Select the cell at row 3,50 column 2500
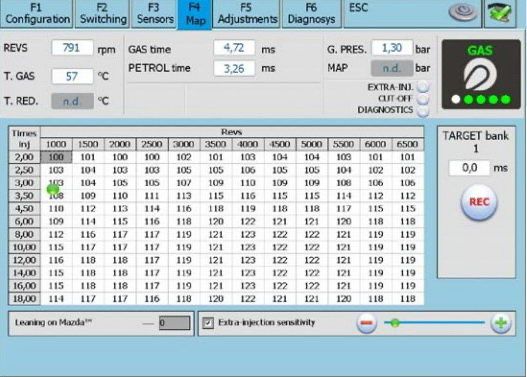The height and width of the screenshot is (377, 527). (152, 196)
